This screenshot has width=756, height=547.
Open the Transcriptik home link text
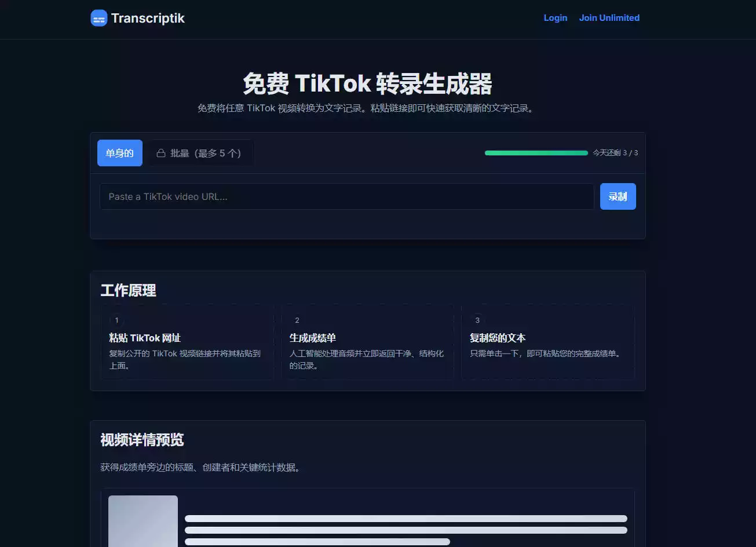148,18
